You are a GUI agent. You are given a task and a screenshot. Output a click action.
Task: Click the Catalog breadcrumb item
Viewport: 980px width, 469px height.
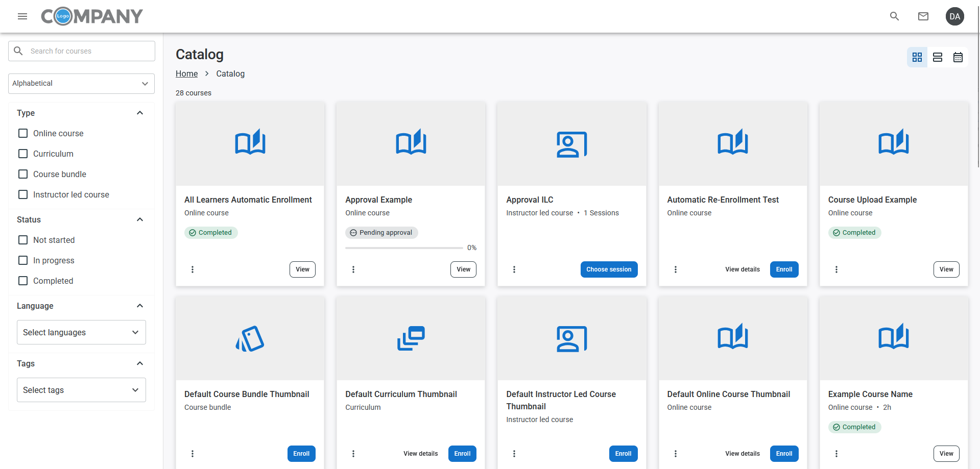[230, 73]
